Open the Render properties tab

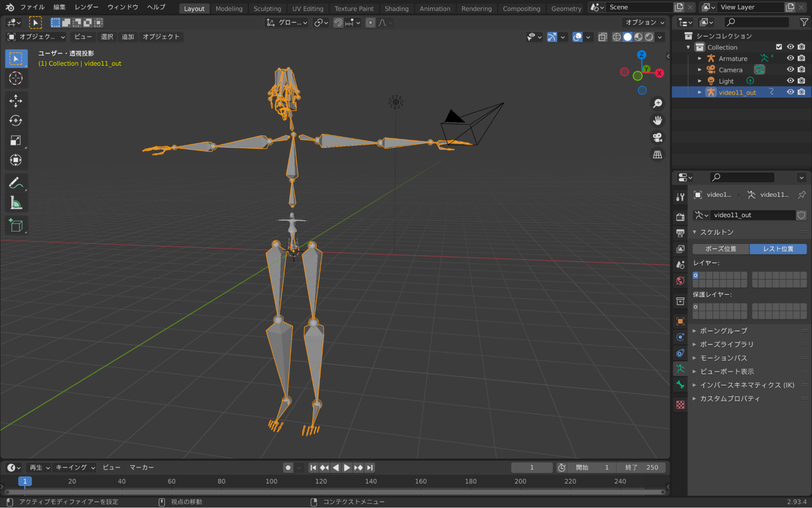(680, 217)
